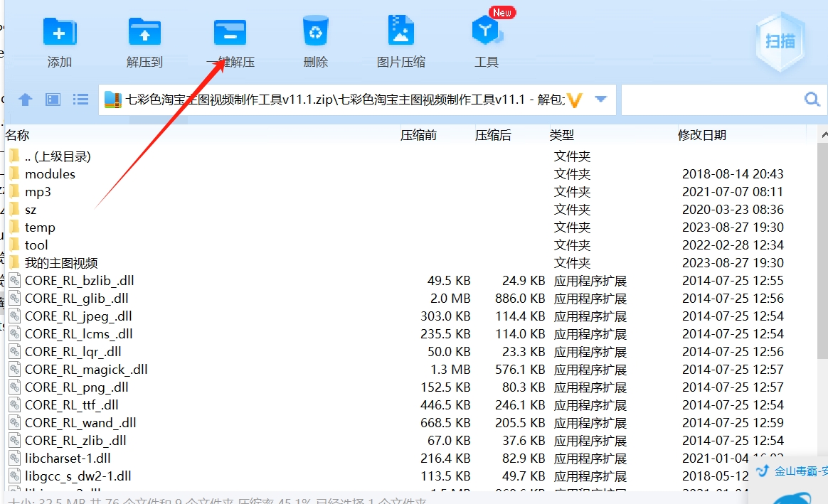828x504 pixels.
Task: Click the 删除 (Delete) recycle icon
Action: (x=316, y=31)
